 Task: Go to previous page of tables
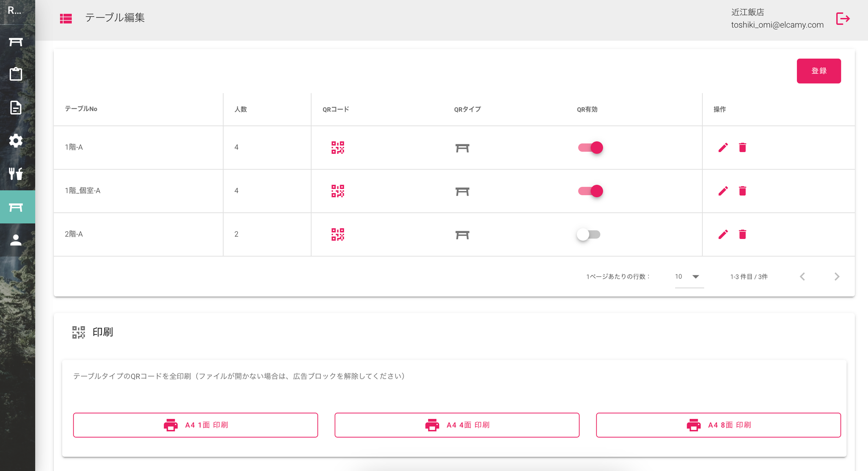coord(802,277)
